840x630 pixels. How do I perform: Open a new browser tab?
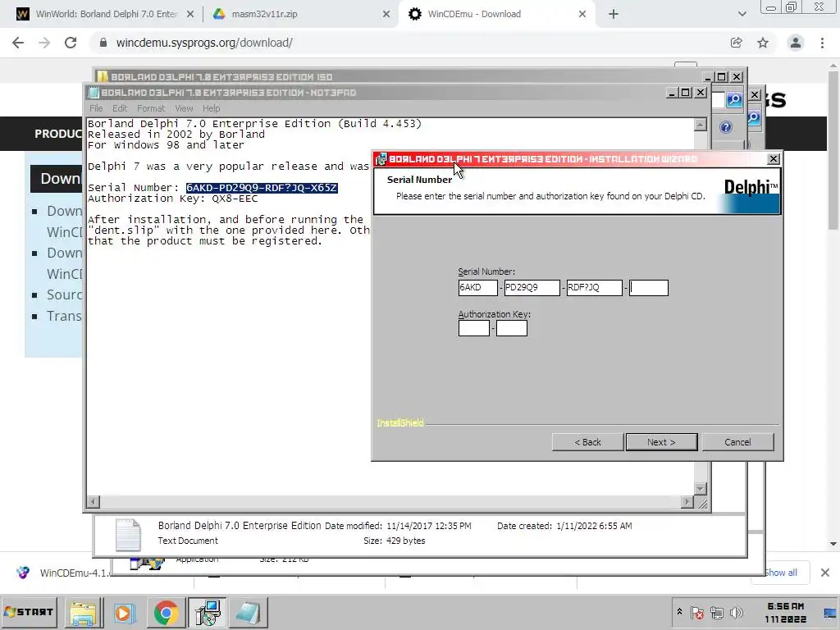click(x=614, y=14)
